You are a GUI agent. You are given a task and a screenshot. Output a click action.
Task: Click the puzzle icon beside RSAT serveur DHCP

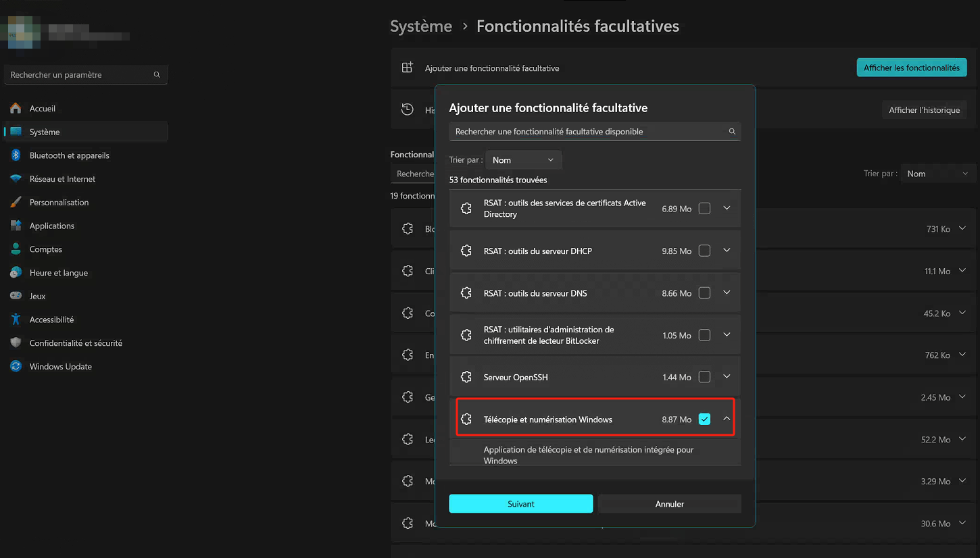(466, 251)
